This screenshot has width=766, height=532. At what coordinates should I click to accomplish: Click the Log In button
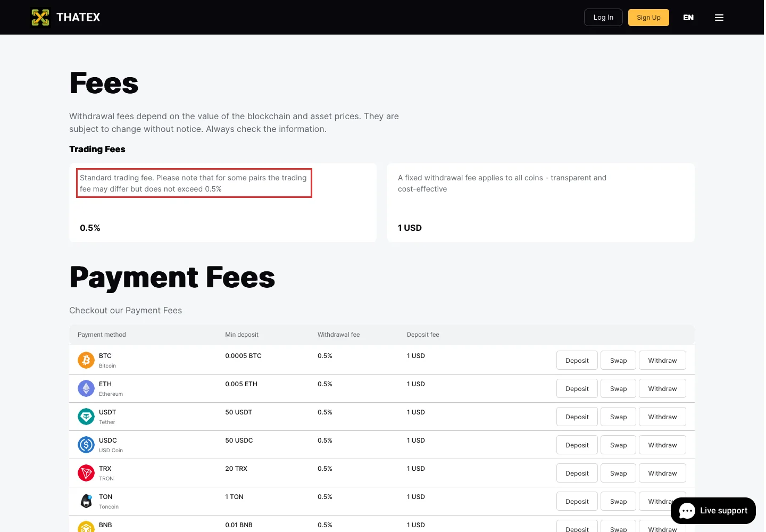(x=603, y=18)
